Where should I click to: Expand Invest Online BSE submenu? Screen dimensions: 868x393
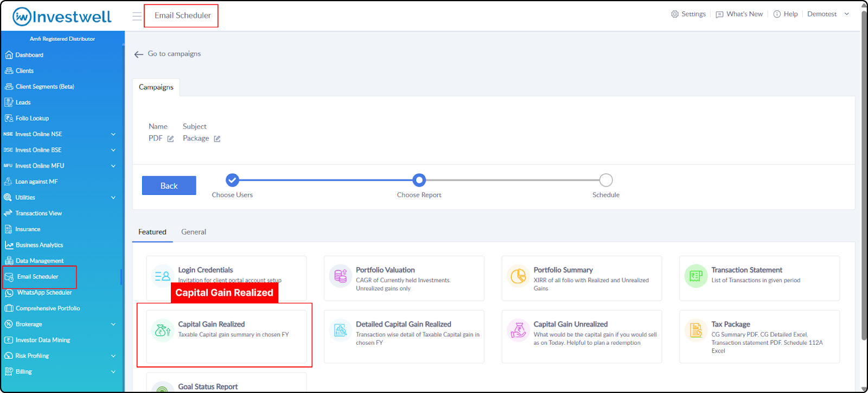(x=113, y=150)
